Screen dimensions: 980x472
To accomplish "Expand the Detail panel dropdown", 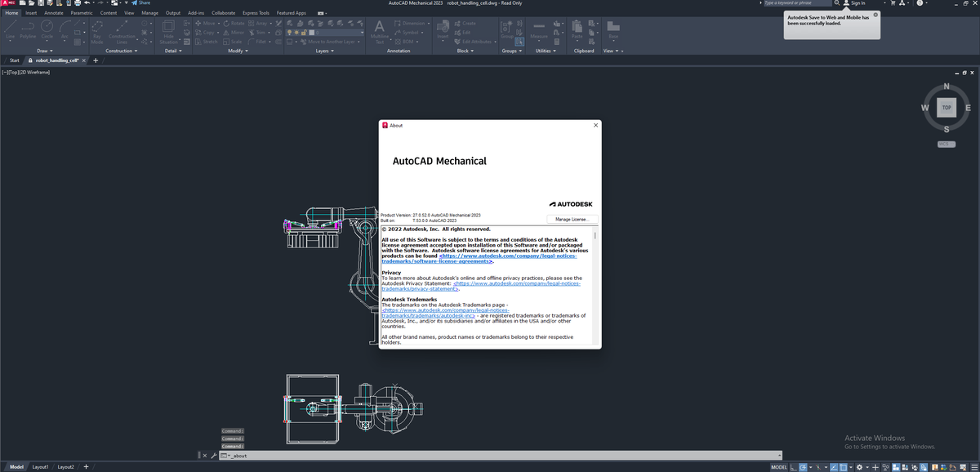I will pyautogui.click(x=173, y=51).
